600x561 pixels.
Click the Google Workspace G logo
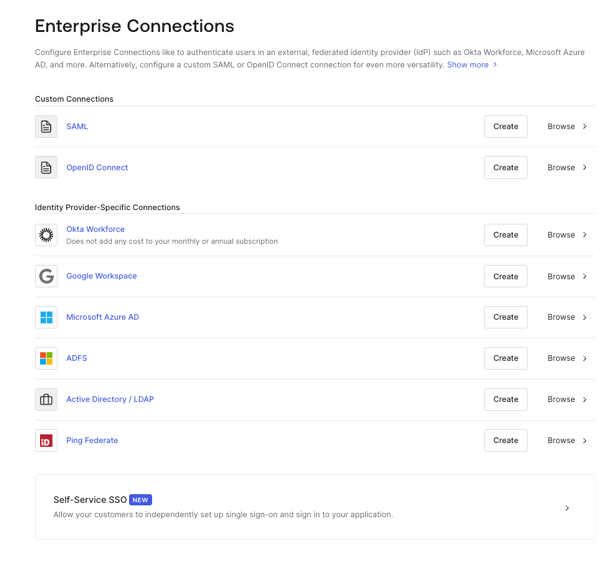[x=46, y=276]
